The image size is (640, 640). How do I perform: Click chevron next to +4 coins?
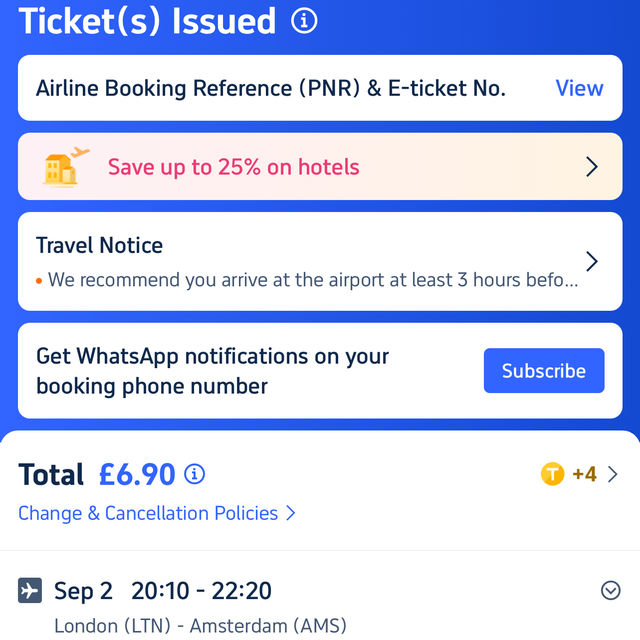click(x=612, y=474)
